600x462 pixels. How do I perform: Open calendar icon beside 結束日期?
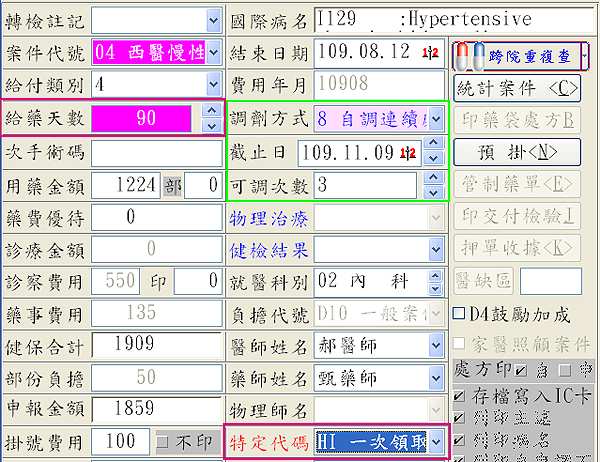pos(431,51)
